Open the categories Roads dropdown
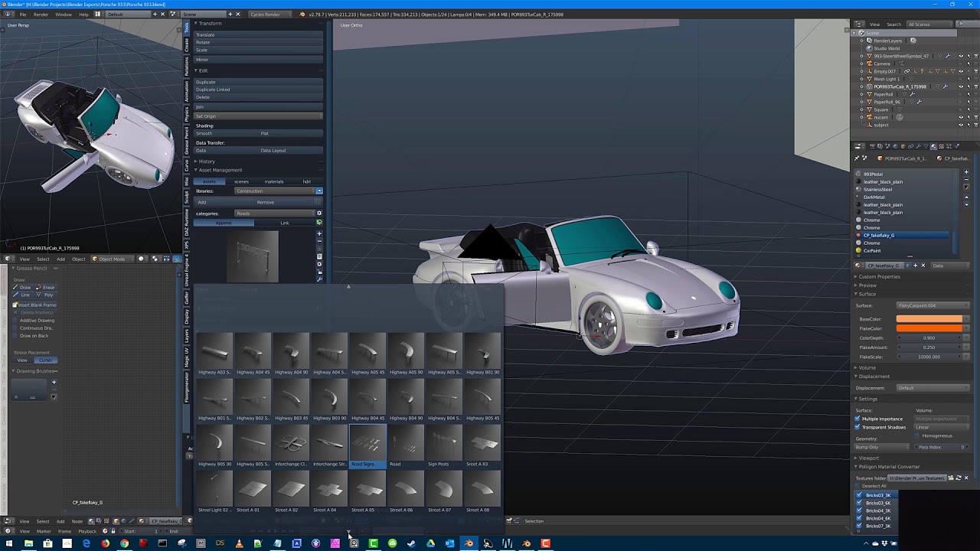Screen dimensions: 980x551 pos(274,214)
